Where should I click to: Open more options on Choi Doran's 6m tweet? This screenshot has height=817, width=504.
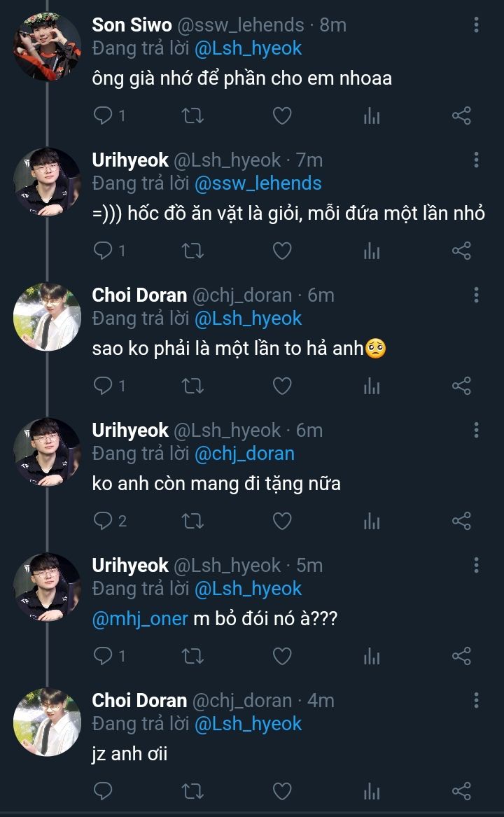(x=476, y=295)
